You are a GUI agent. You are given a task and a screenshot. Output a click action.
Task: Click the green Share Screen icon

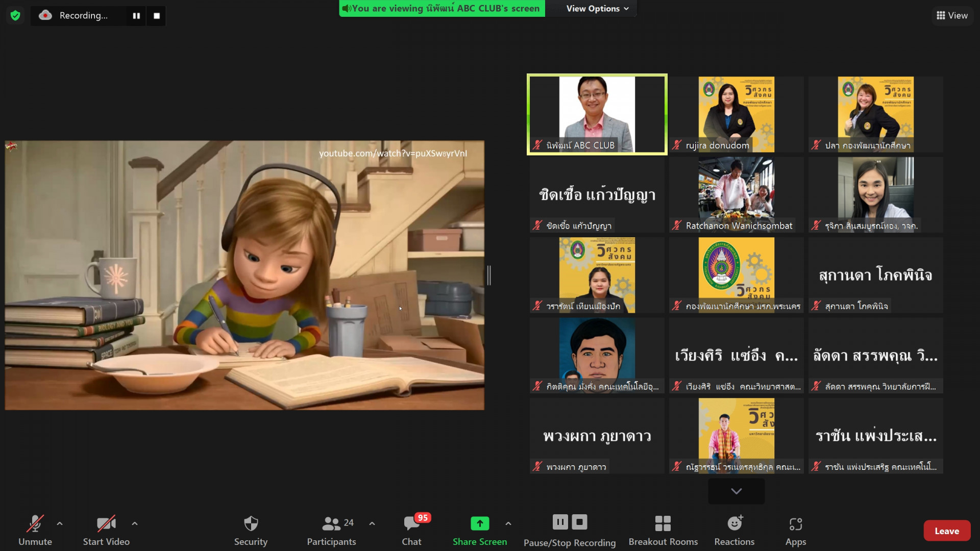click(480, 523)
